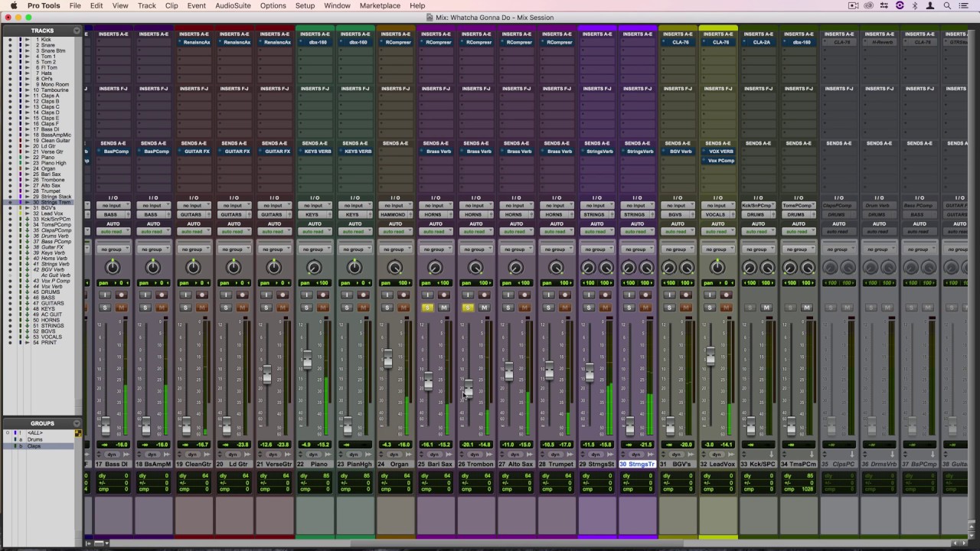The height and width of the screenshot is (551, 980).
Task: Record-enable the Lead Vox track
Action: click(726, 295)
